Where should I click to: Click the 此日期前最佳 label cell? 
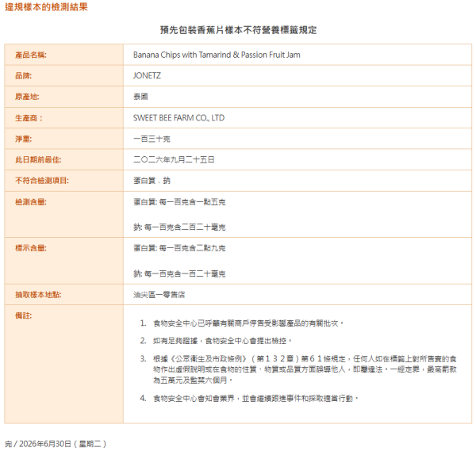64,160
